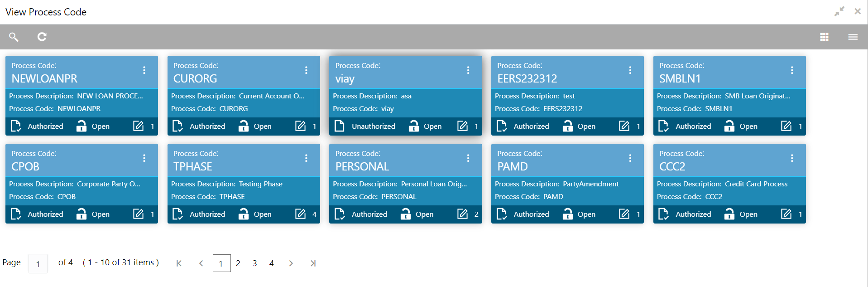
Task: Go to the next page arrow
Action: 291,263
